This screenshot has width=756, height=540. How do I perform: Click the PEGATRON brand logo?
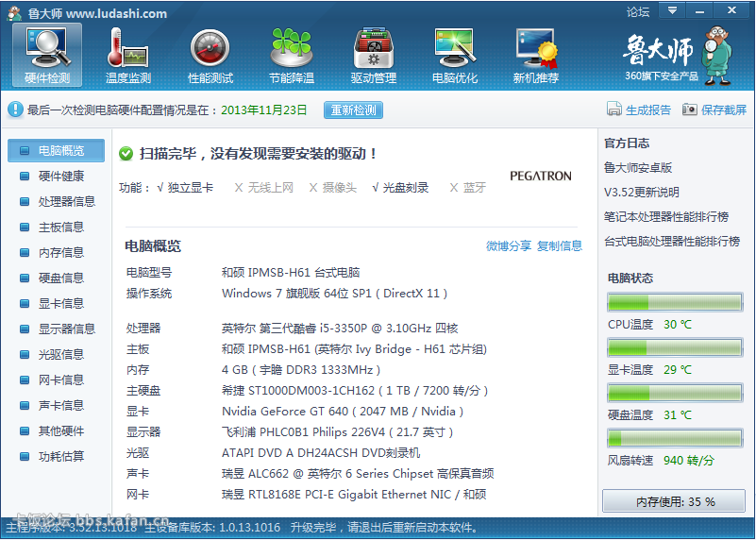point(541,176)
